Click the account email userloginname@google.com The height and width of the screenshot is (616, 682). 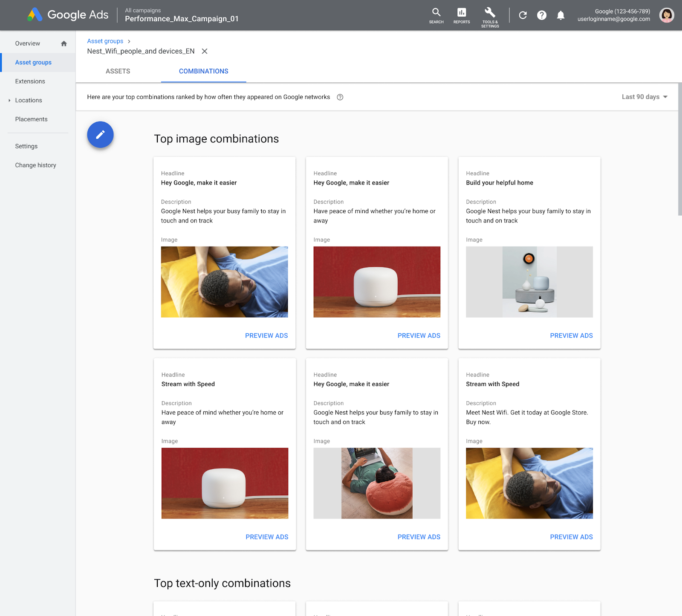[614, 19]
